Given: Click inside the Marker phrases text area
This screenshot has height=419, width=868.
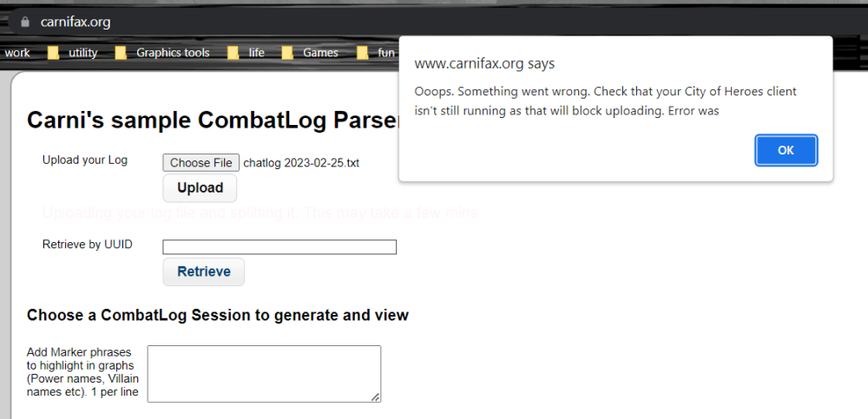Looking at the screenshot, I should tap(264, 373).
